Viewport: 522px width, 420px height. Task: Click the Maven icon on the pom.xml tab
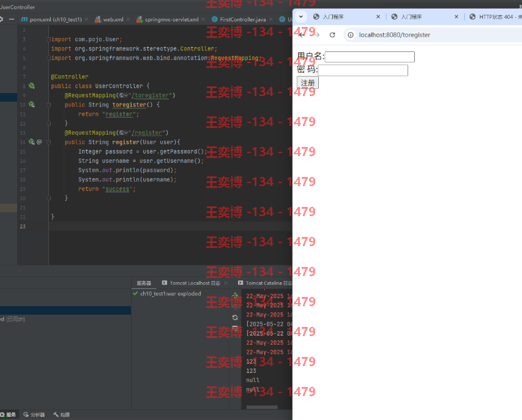point(24,20)
